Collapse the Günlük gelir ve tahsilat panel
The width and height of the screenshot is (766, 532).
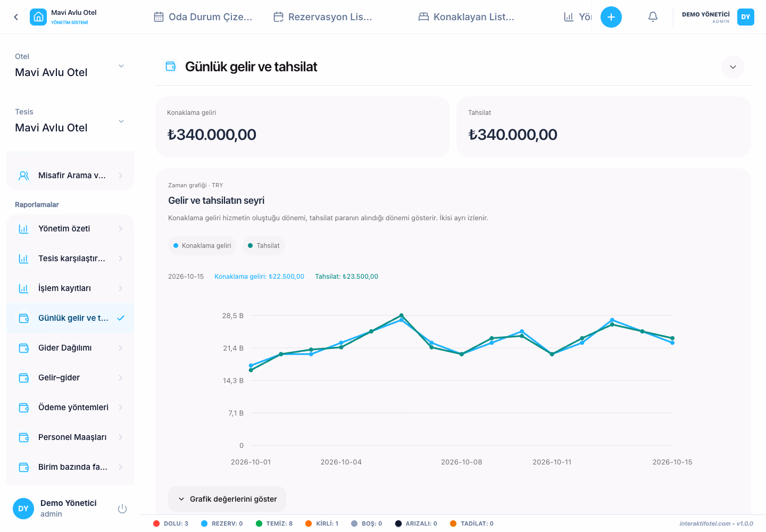[733, 67]
